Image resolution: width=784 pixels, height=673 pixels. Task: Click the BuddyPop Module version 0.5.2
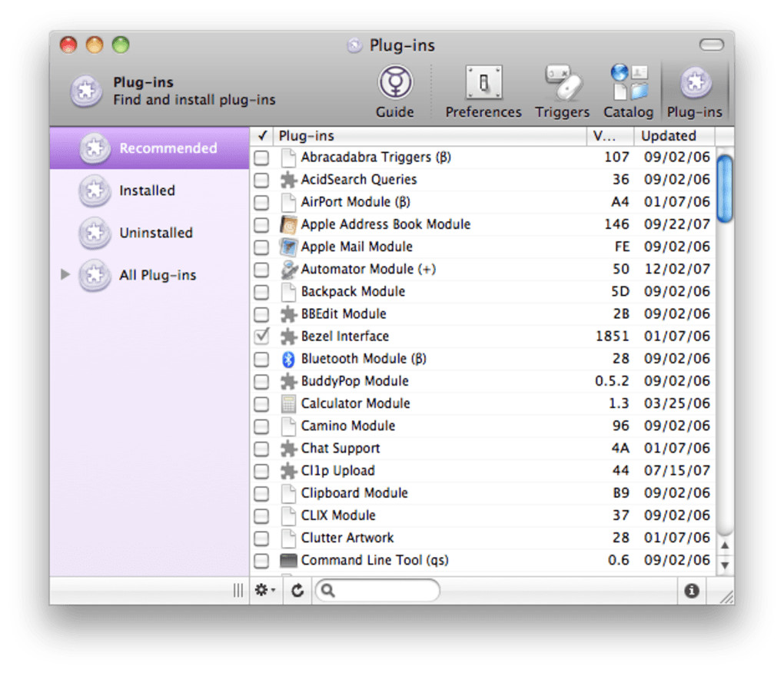[x=612, y=381]
